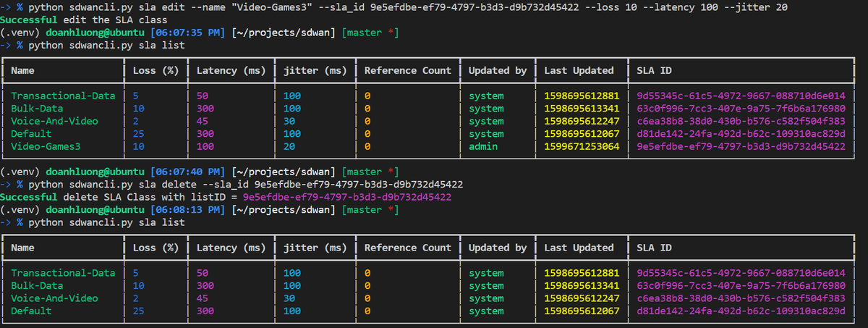Click SLA ID d81de142 in the first table
868x328 pixels.
pyautogui.click(x=741, y=134)
